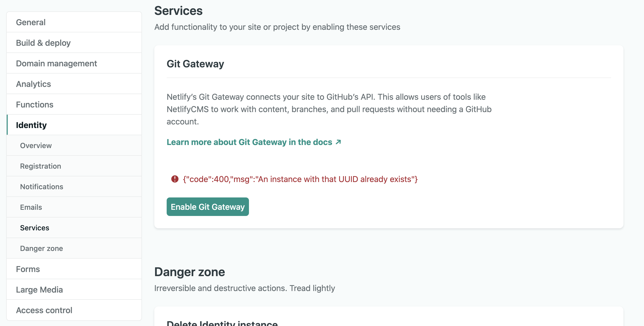Click the red error alert icon
Viewport: 644px width, 326px height.
[175, 179]
